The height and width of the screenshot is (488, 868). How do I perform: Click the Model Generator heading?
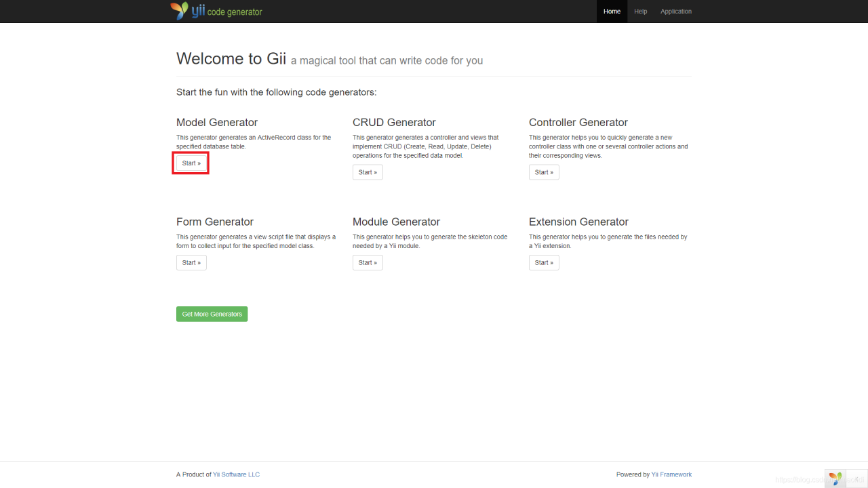click(217, 123)
